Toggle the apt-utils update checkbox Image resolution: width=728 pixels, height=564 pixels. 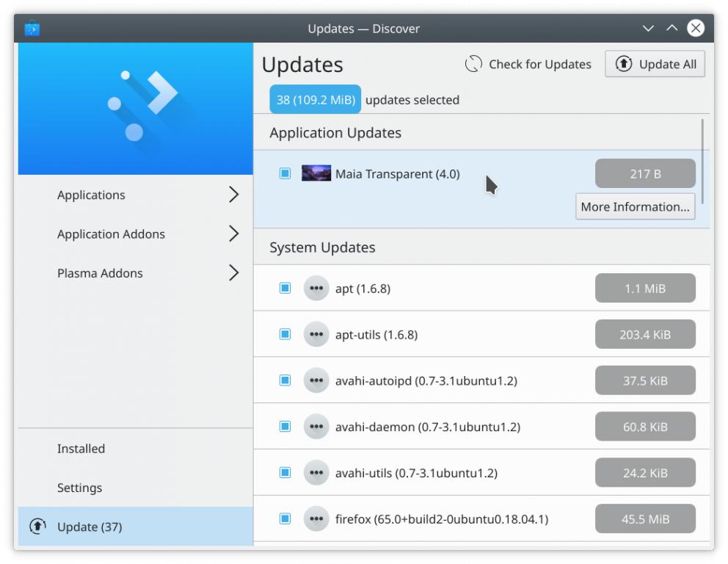click(x=285, y=334)
